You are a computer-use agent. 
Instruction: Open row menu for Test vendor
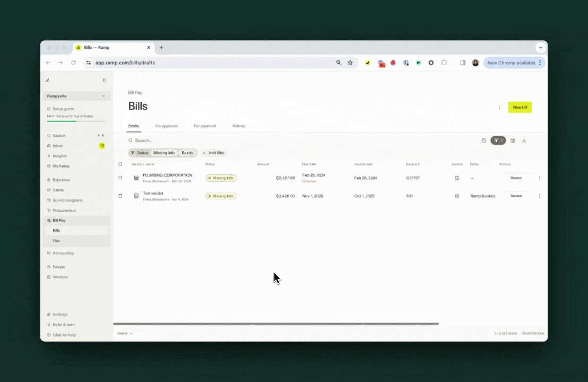pos(540,196)
